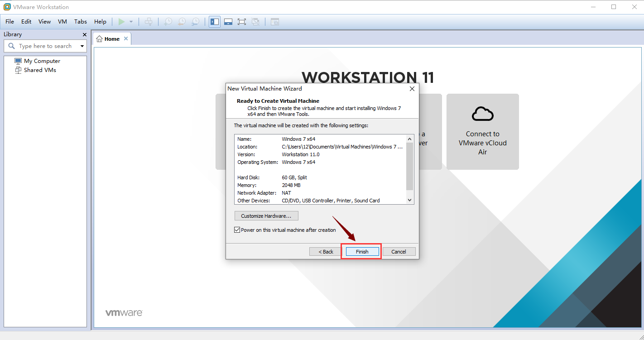Click the Connect to VMware vCloud Air tile
Screen dimensions: 644x340
483,132
